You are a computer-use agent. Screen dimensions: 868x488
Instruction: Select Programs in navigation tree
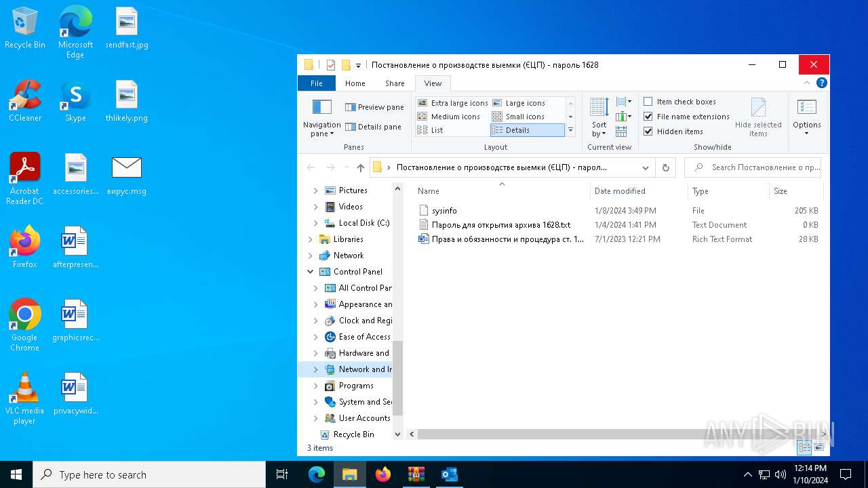coord(356,386)
